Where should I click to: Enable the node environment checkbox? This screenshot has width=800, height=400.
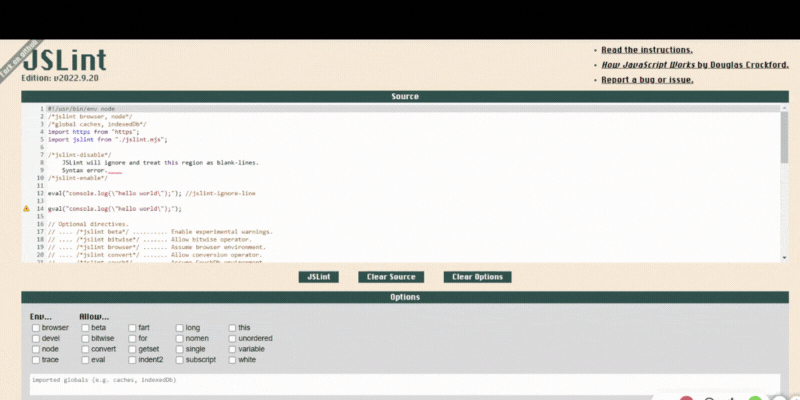(x=36, y=349)
